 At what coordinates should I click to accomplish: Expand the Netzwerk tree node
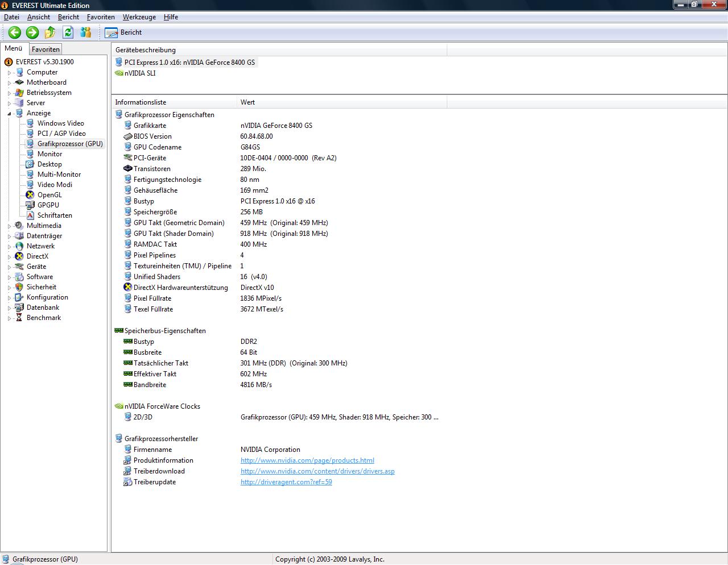(x=9, y=247)
